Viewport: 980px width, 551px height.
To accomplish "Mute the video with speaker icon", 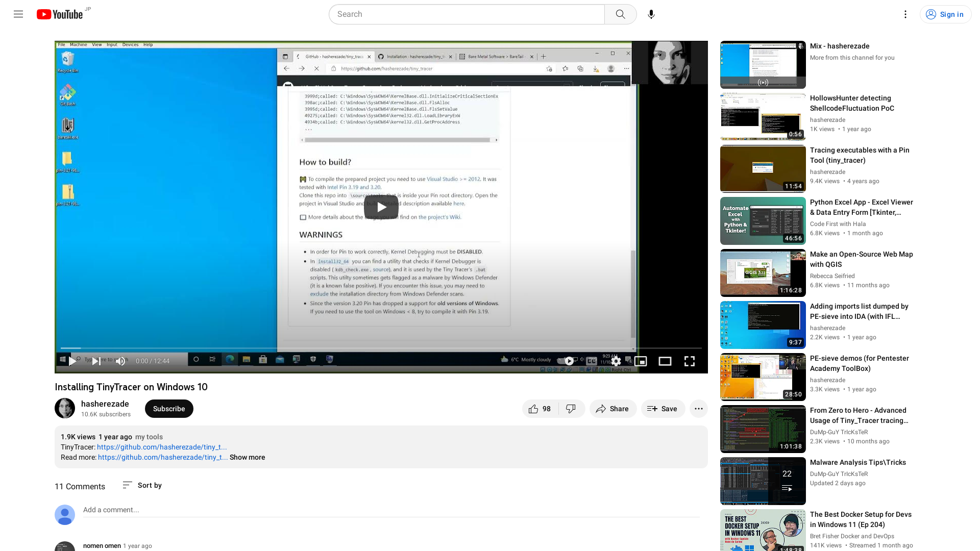I will pyautogui.click(x=120, y=361).
